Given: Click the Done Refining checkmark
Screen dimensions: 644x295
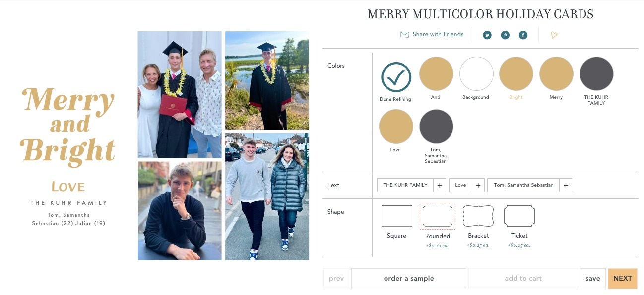Looking at the screenshot, I should [x=396, y=77].
